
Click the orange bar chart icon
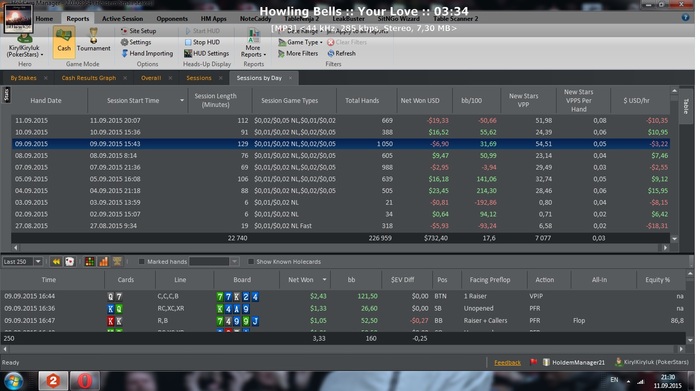103,262
